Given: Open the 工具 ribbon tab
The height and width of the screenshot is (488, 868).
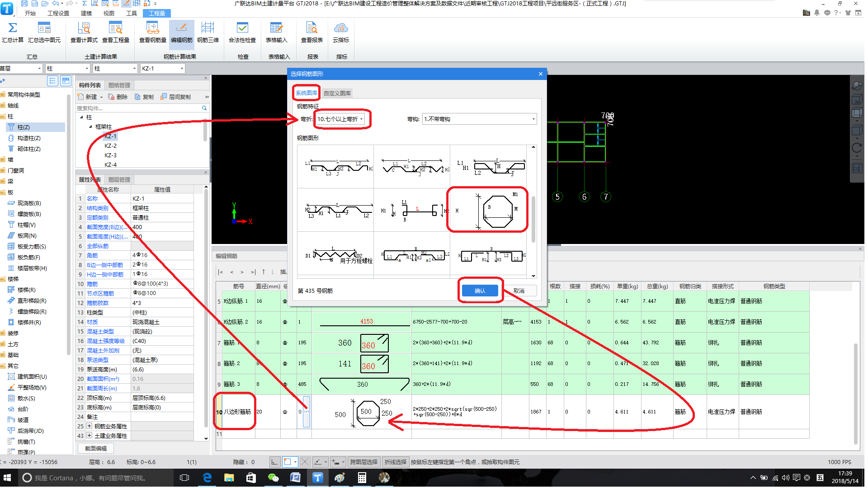Looking at the screenshot, I should point(132,13).
